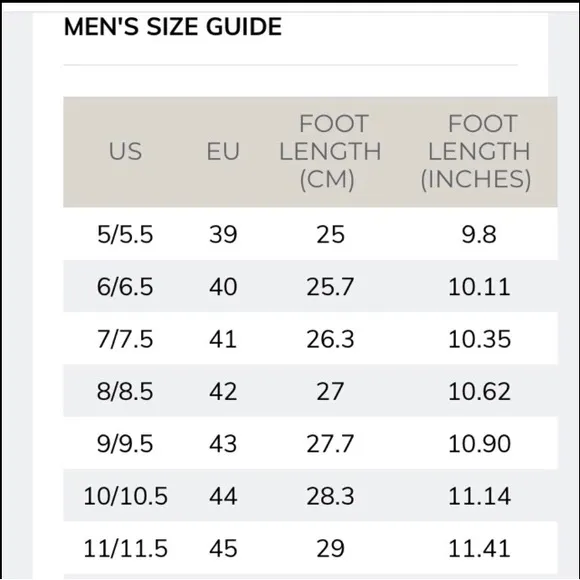This screenshot has width=580, height=580.
Task: Select the 11.41 inches cell
Action: [479, 548]
